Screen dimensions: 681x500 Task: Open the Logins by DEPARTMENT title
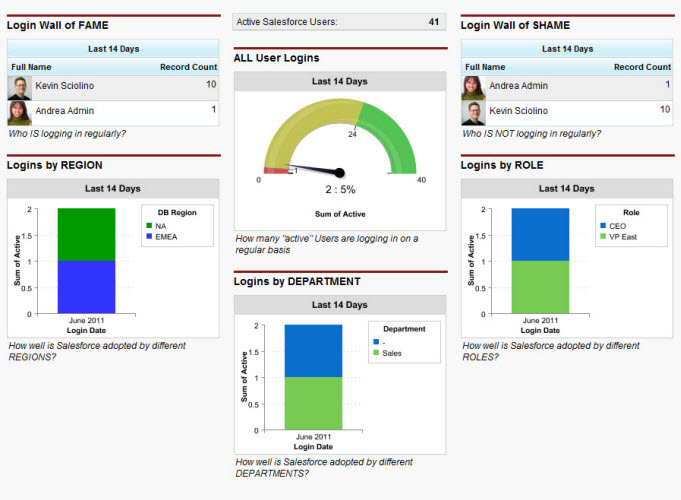[x=297, y=281]
